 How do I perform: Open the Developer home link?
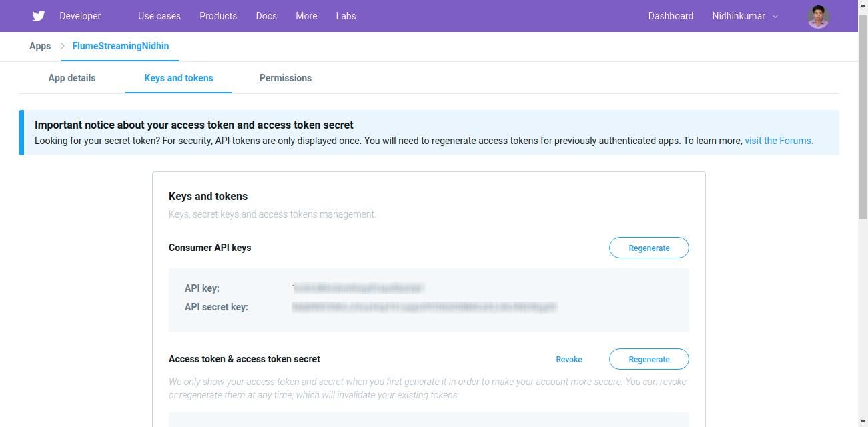(x=80, y=16)
